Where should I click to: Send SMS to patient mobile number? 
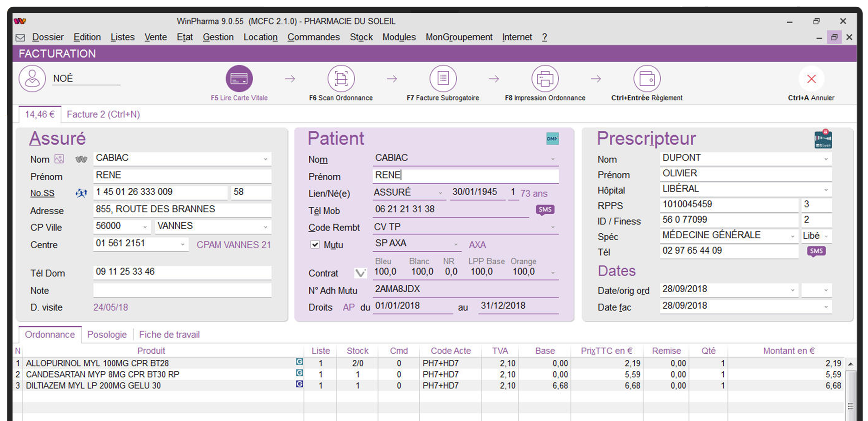545,210
